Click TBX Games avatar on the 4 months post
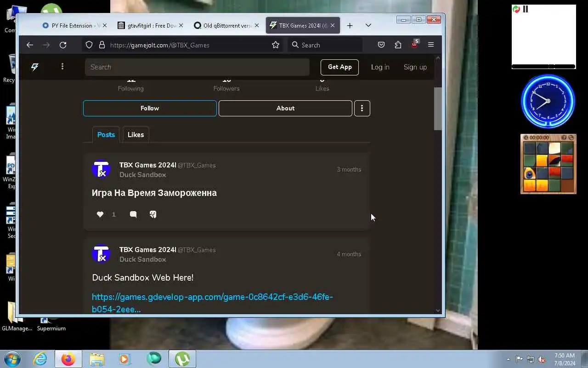Viewport: 588px width, 368px height. coord(101,254)
